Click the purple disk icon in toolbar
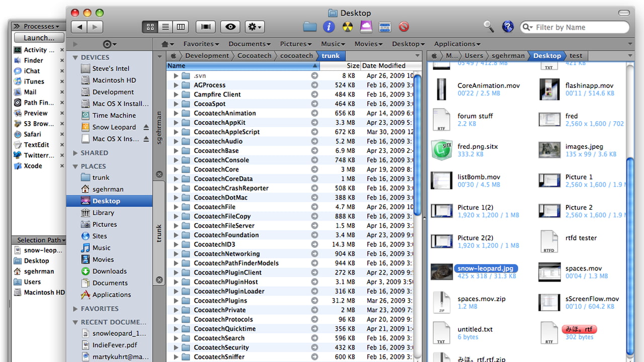 coord(366,27)
